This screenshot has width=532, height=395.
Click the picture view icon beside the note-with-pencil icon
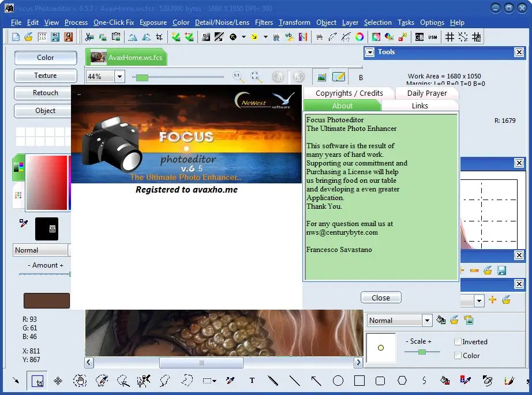click(321, 77)
